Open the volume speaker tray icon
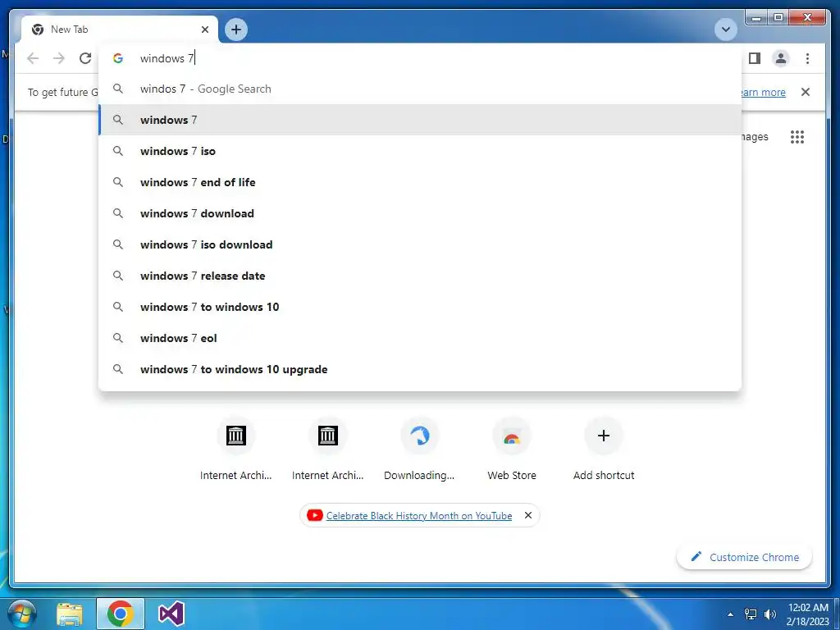 pyautogui.click(x=770, y=614)
